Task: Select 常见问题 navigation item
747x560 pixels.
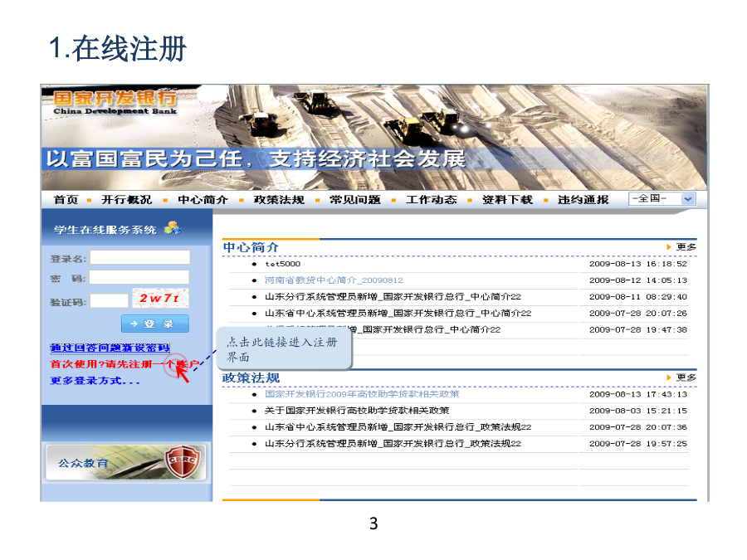Action: (x=355, y=199)
